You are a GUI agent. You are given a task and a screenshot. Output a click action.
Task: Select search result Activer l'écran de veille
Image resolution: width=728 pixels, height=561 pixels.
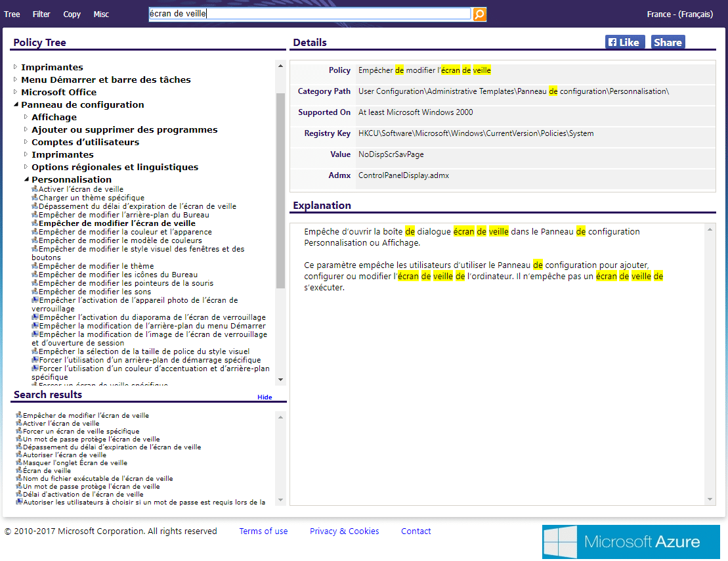pos(61,424)
